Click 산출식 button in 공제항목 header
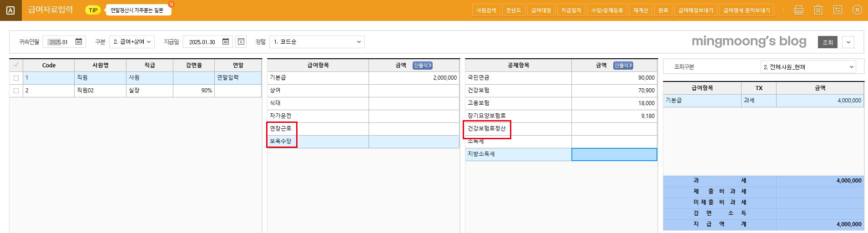This screenshot has width=868, height=233. [623, 66]
